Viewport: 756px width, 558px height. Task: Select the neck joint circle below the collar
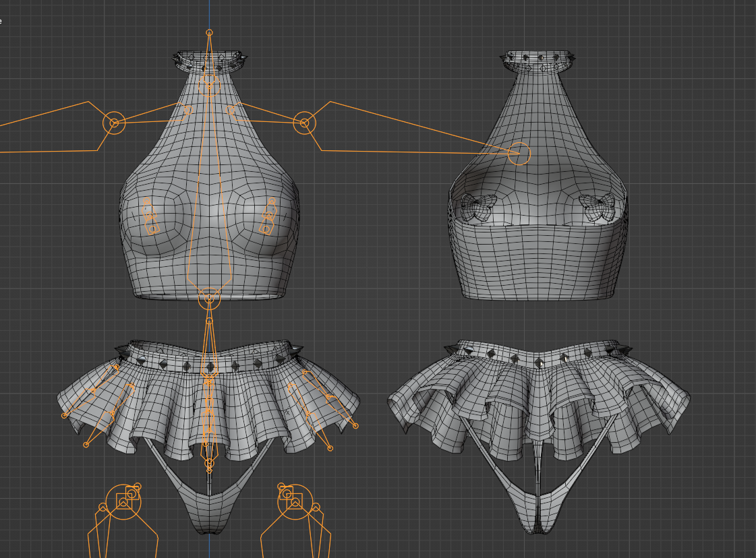pos(210,82)
